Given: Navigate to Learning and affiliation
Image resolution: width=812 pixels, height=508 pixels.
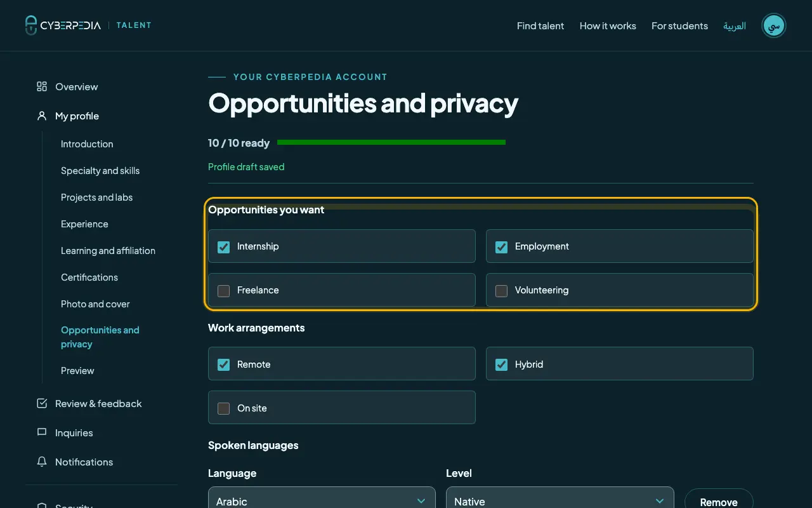Looking at the screenshot, I should 108,251.
